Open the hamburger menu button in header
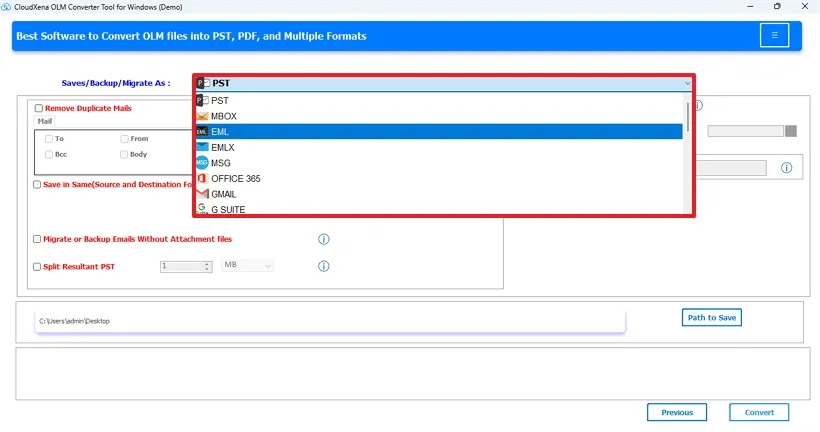 [773, 36]
